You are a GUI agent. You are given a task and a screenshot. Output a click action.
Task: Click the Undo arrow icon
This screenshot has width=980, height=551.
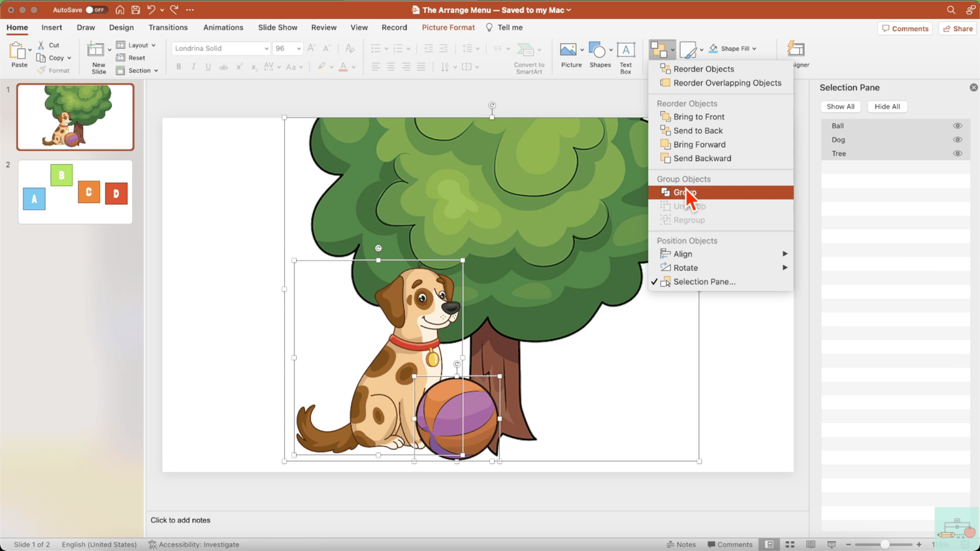click(x=152, y=10)
